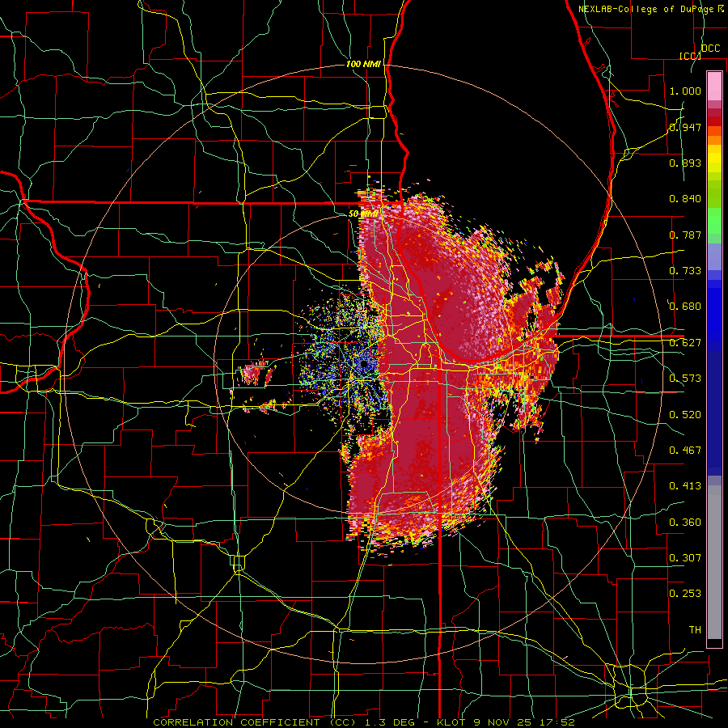Select the 0.733 legend value
This screenshot has height=728, width=728.
pyautogui.click(x=685, y=270)
